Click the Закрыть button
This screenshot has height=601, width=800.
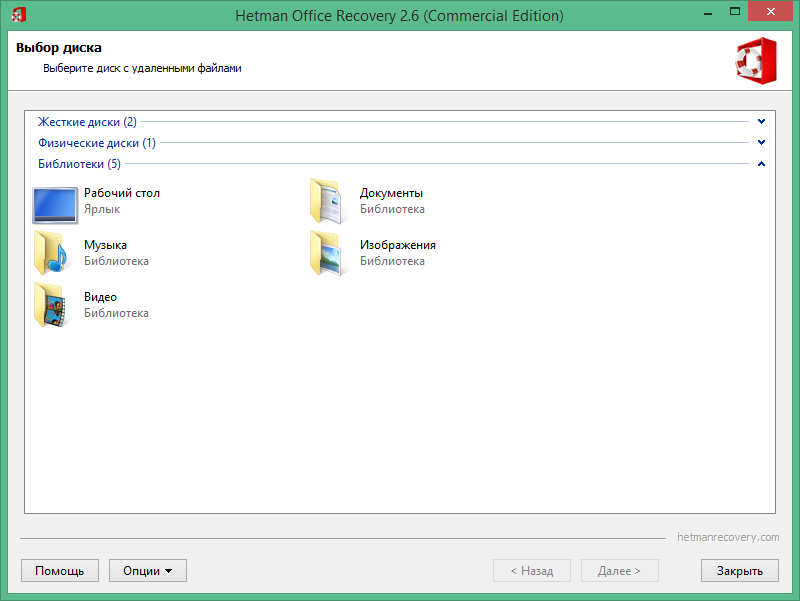(x=739, y=570)
